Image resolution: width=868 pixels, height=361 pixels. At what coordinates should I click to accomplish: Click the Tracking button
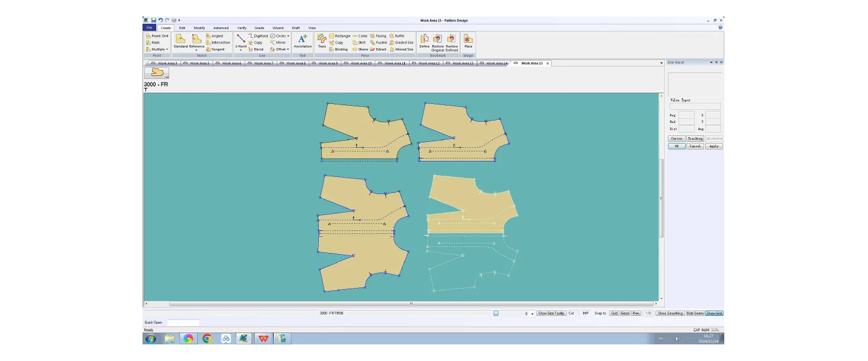coord(695,138)
